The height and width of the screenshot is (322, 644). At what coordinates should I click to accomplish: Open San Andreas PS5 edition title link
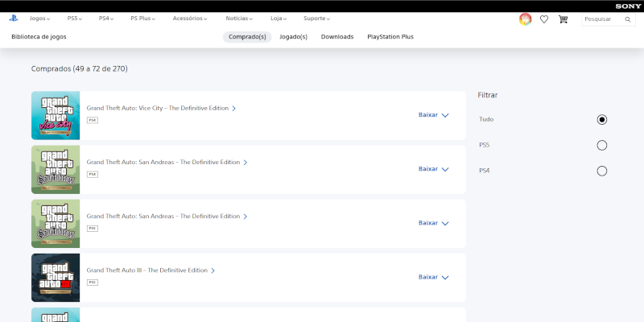point(163,217)
